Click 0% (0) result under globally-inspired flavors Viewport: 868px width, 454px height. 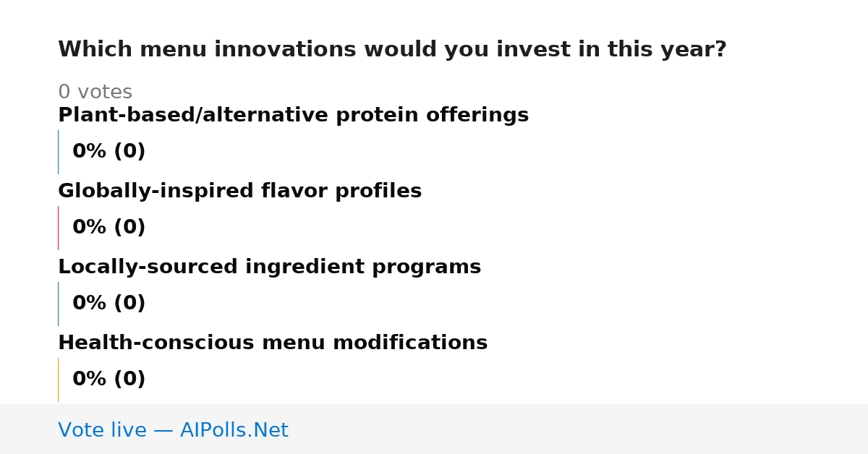109,228
